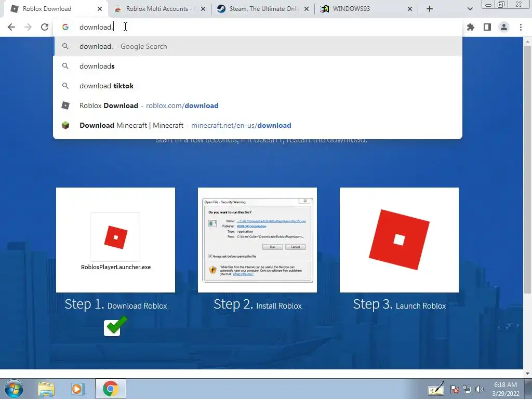Click the Google icon in the address bar

pos(65,27)
